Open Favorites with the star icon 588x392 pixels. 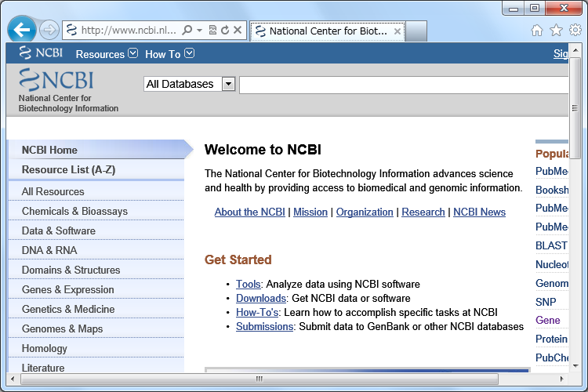pos(556,30)
